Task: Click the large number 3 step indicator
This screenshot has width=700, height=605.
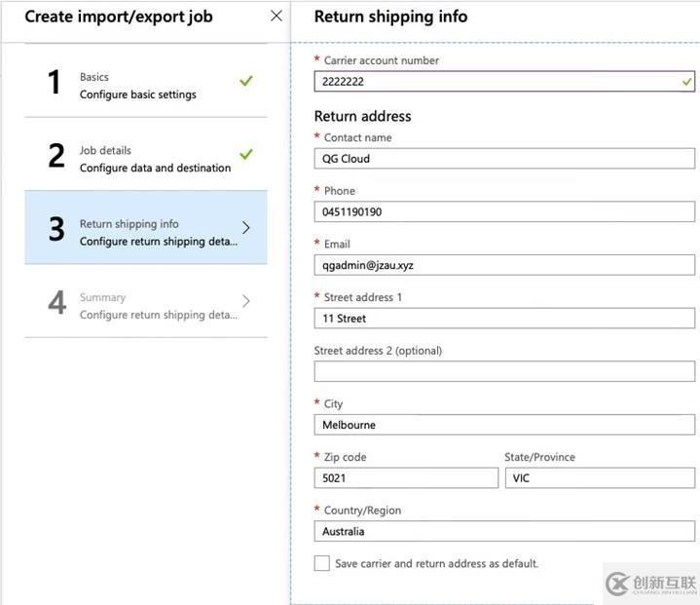Action: (56, 229)
